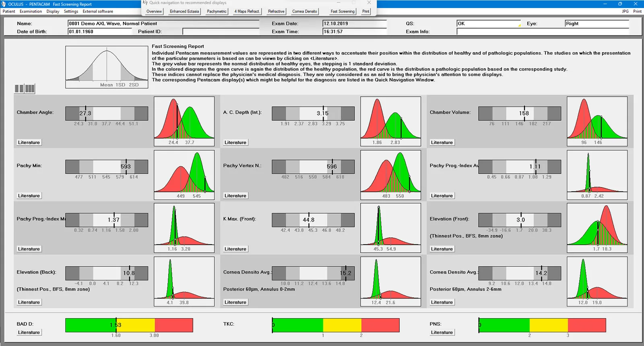Click the A. C. Depth distribution chart
The height and width of the screenshot is (346, 644).
pos(391,121)
